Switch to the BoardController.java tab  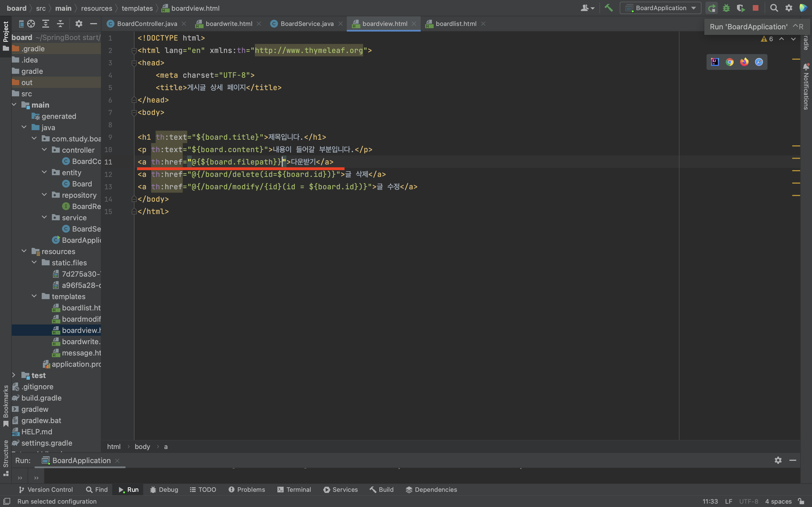147,24
